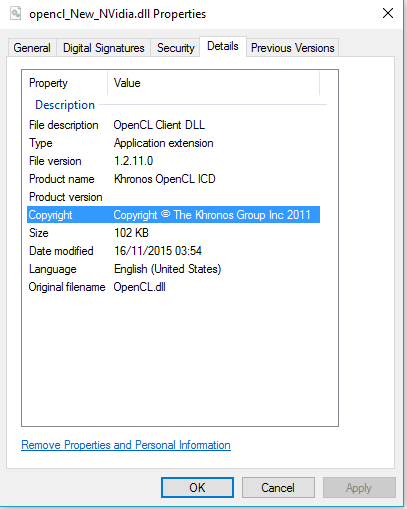Click the OK button

pyautogui.click(x=197, y=487)
